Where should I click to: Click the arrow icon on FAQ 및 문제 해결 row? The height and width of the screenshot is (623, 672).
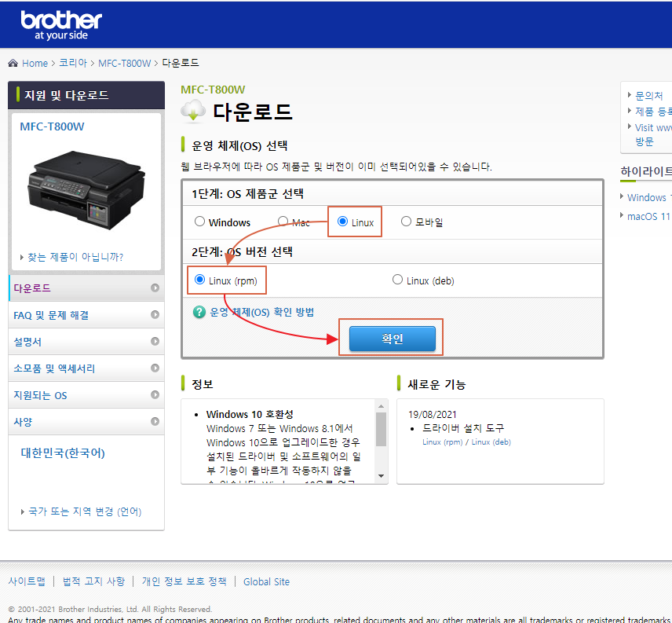click(x=155, y=315)
